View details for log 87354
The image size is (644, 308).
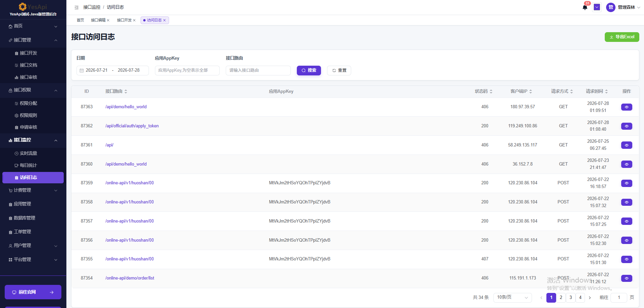(x=627, y=279)
